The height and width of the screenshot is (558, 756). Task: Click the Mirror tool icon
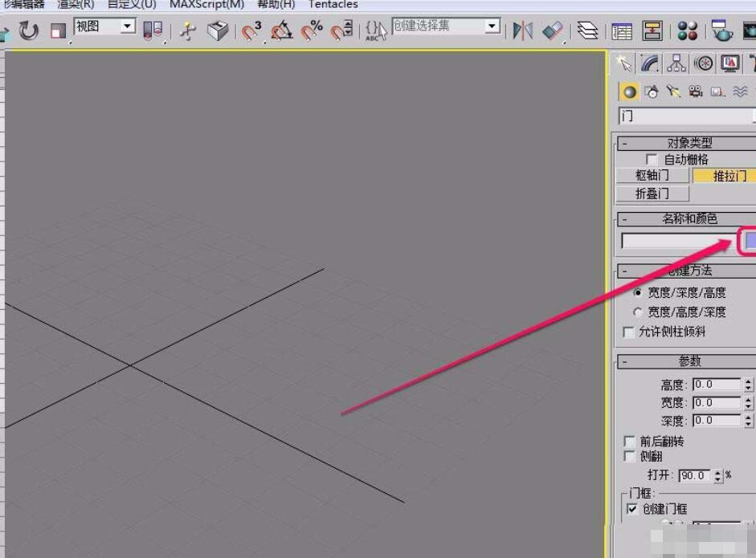[521, 32]
